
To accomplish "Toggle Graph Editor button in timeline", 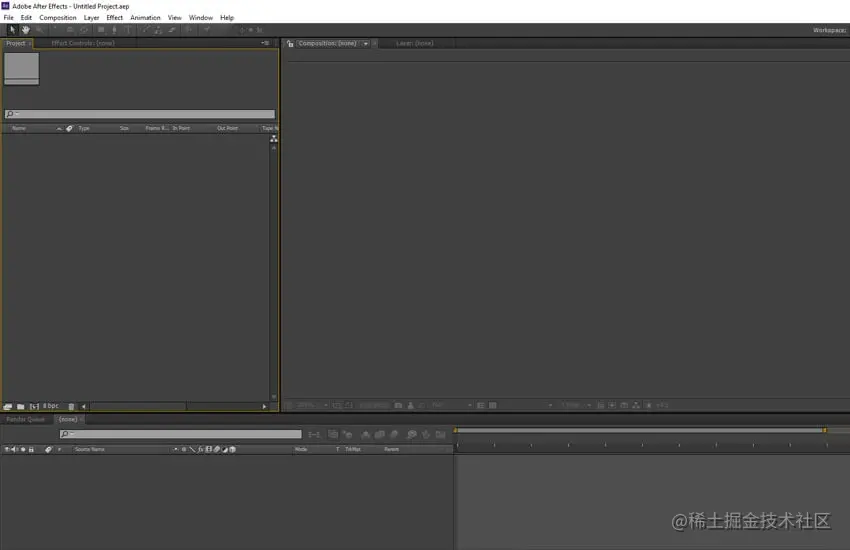I will tap(441, 435).
